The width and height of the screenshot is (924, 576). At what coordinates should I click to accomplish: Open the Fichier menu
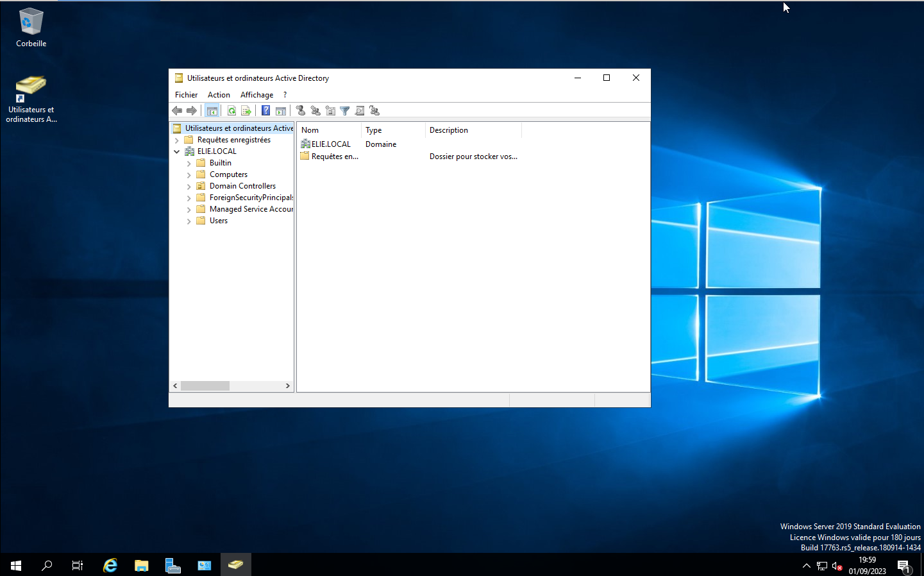pyautogui.click(x=186, y=95)
